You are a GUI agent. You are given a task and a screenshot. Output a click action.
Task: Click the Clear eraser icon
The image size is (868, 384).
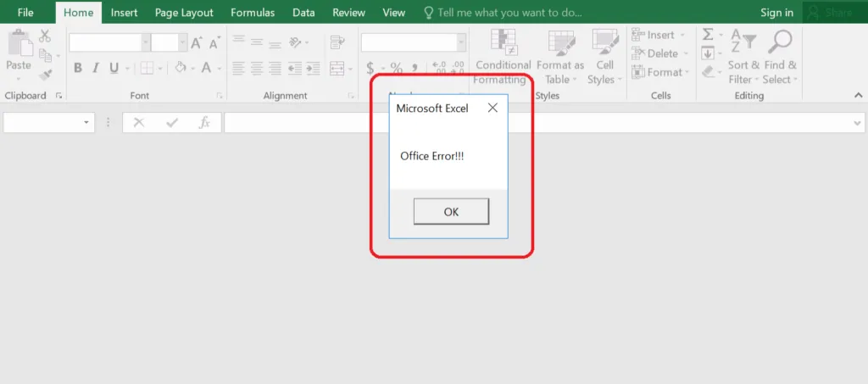point(708,73)
